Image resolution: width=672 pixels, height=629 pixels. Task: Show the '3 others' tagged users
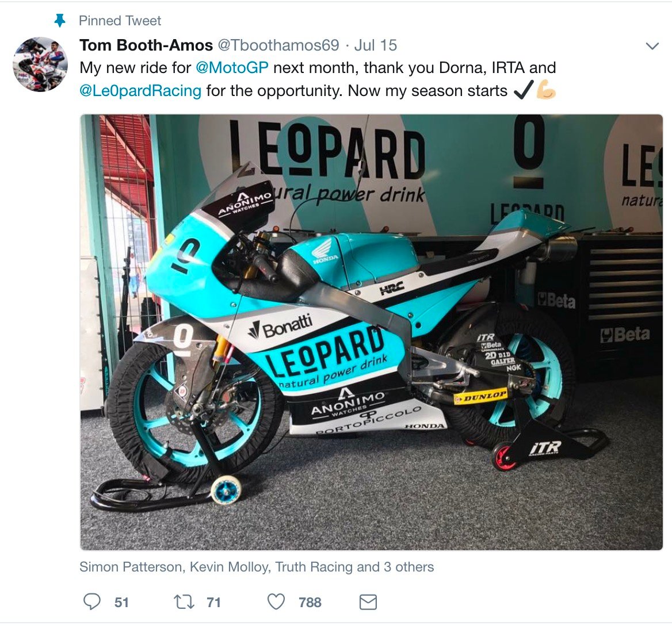(x=409, y=567)
